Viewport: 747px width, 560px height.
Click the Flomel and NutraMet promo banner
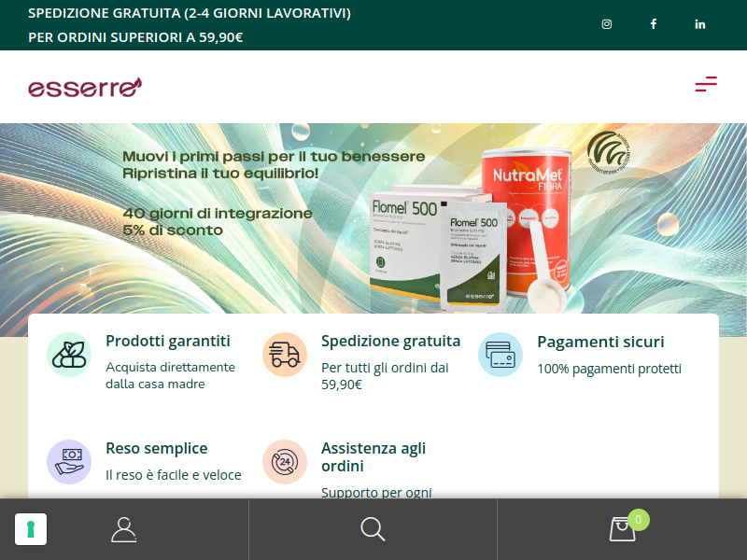tap(373, 230)
